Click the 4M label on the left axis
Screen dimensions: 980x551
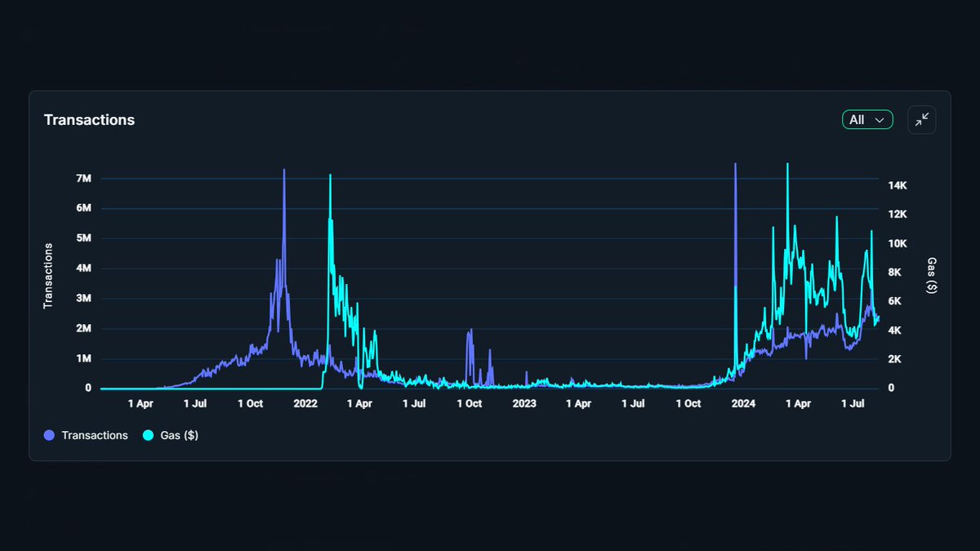pos(82,269)
